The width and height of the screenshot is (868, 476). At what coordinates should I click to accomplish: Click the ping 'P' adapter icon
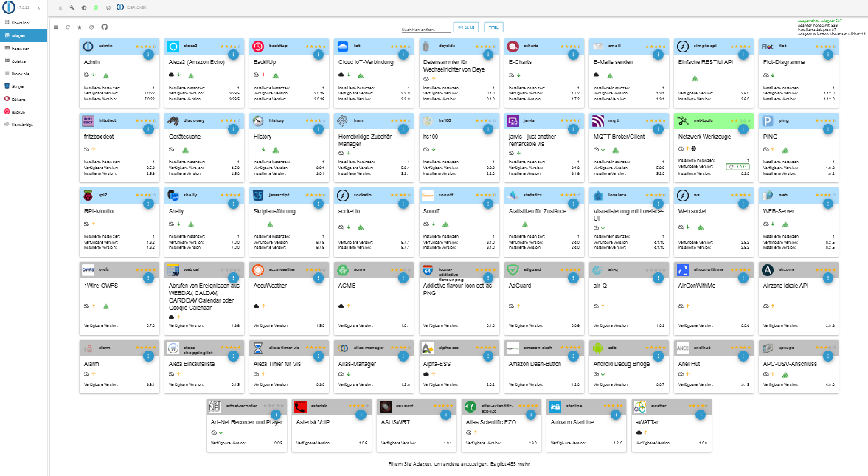tap(767, 121)
